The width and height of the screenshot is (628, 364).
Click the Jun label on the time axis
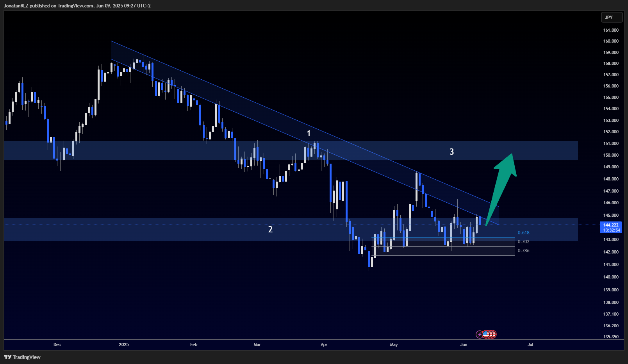tap(464, 344)
